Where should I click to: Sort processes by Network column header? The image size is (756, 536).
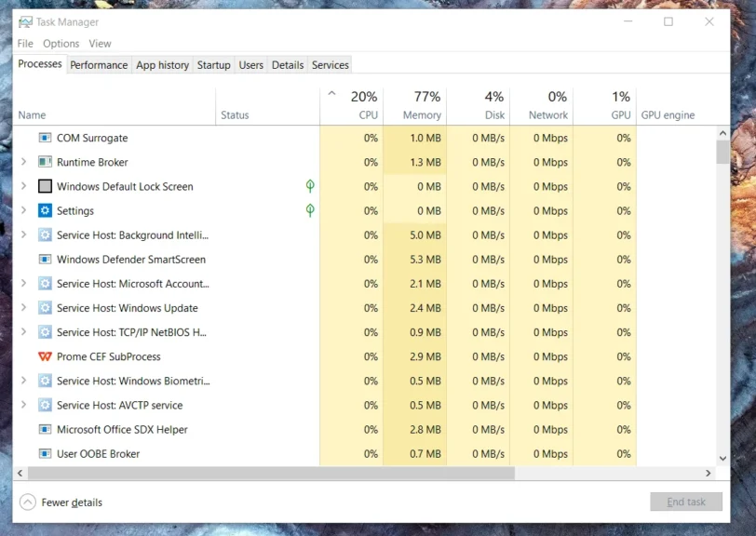(542, 106)
